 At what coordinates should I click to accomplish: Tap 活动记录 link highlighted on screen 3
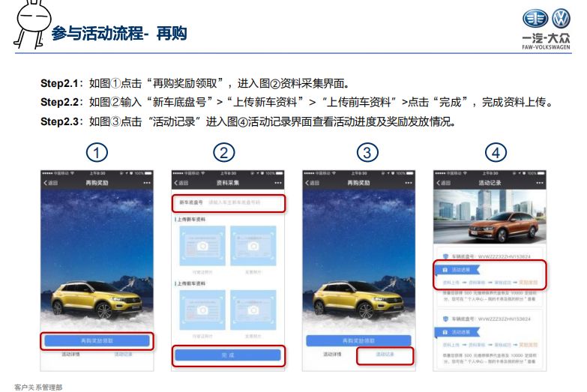385,355
